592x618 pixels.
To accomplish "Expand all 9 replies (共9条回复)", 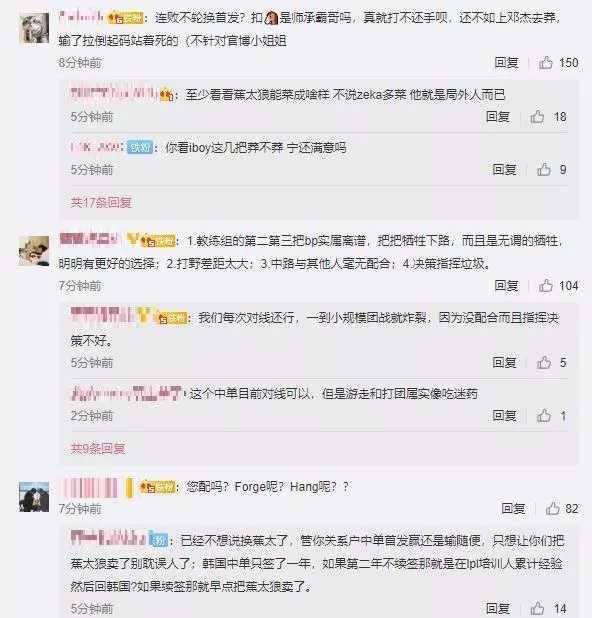I will (98, 448).
